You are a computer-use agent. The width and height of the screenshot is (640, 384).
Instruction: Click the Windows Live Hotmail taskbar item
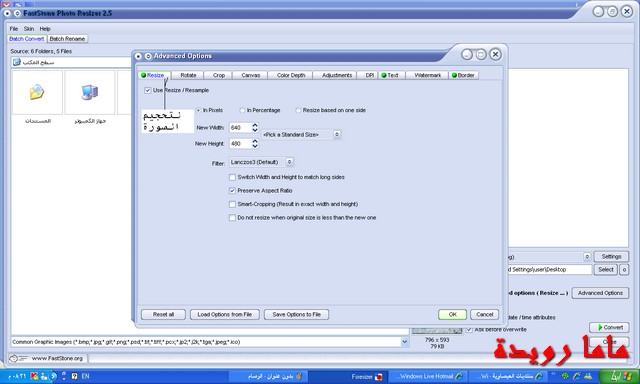point(427,376)
